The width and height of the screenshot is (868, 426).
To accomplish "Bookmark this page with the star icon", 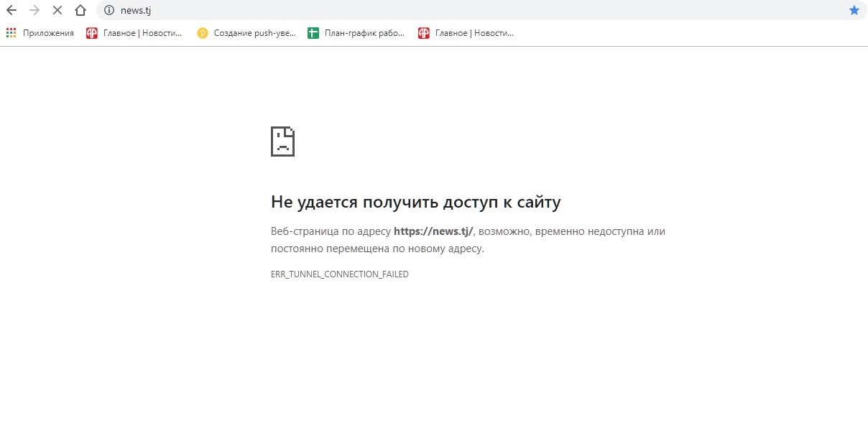I will [x=854, y=10].
